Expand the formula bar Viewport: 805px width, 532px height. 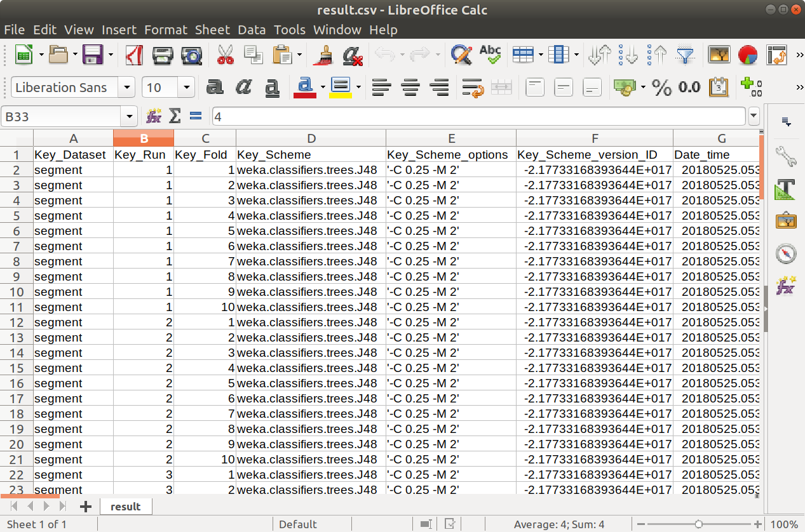click(x=754, y=117)
